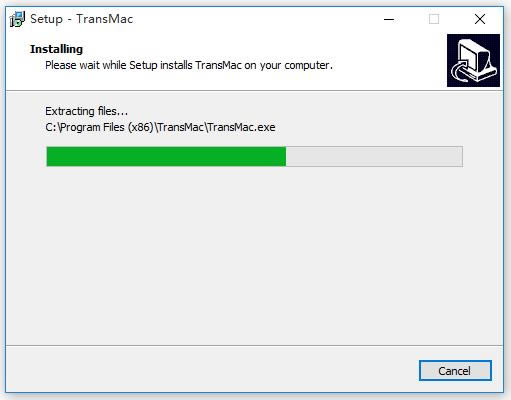511x400 pixels.
Task: Click the 'Please wait while Setup installs' text
Action: tap(120, 65)
